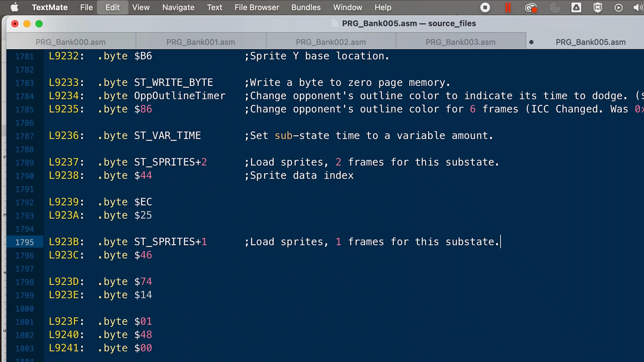The image size is (644, 362).
Task: Switch to the PRG_Bank002.asm tab
Action: (331, 42)
